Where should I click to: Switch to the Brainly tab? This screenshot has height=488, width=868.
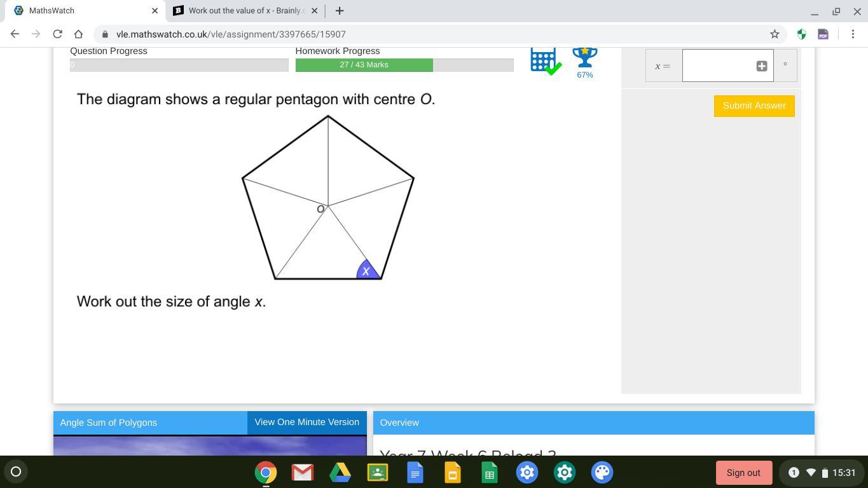[x=245, y=10]
